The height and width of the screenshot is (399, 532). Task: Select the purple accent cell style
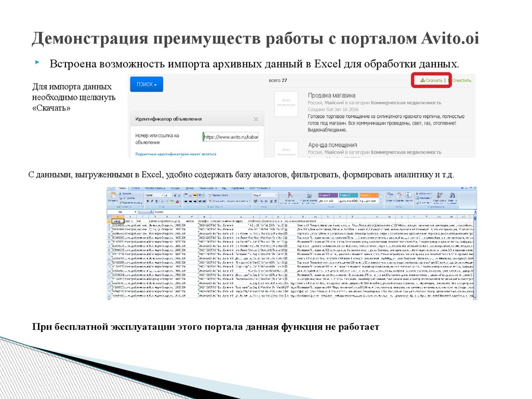coord(328,195)
